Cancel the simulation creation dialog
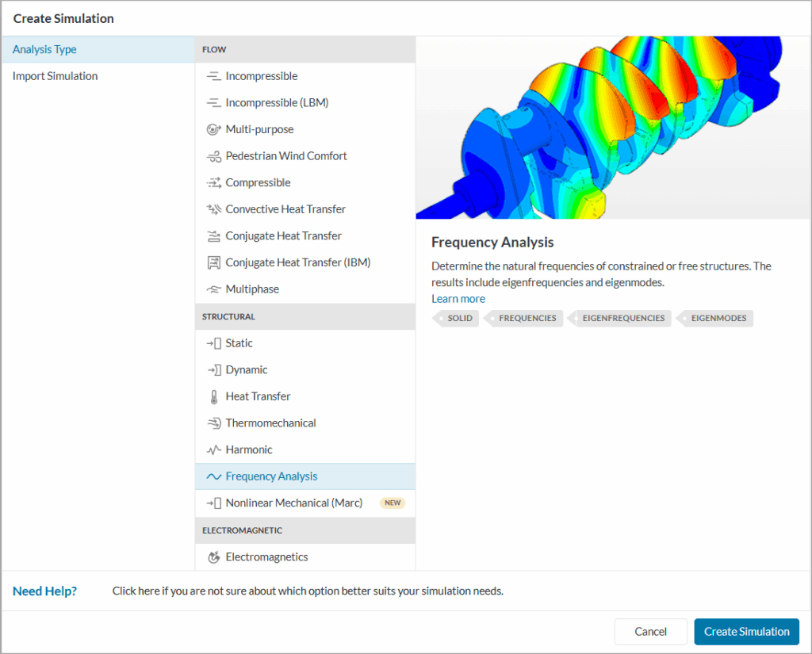 coord(650,631)
